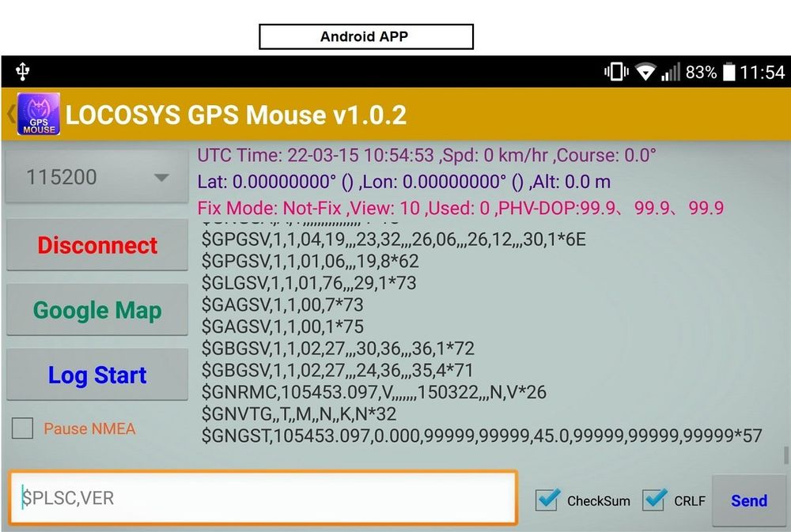Tap the cellular signal bars icon
Viewport: 791px width, 532px height.
click(x=671, y=72)
